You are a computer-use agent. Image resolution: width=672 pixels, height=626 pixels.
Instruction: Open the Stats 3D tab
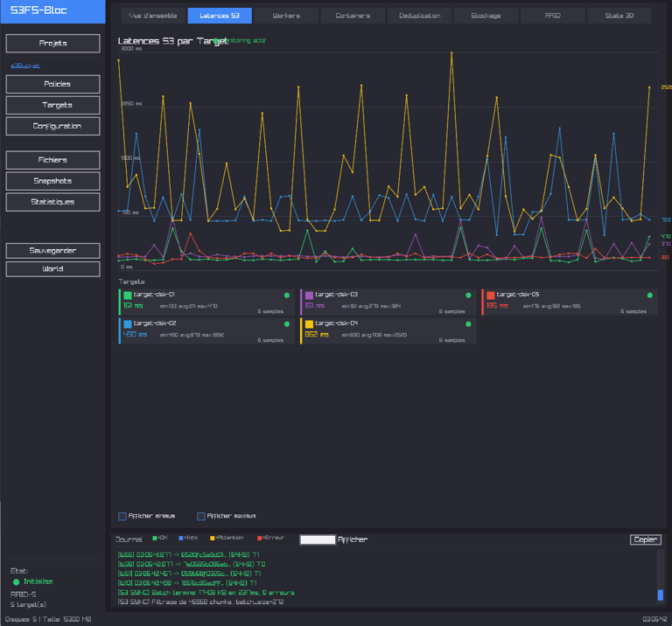[620, 16]
